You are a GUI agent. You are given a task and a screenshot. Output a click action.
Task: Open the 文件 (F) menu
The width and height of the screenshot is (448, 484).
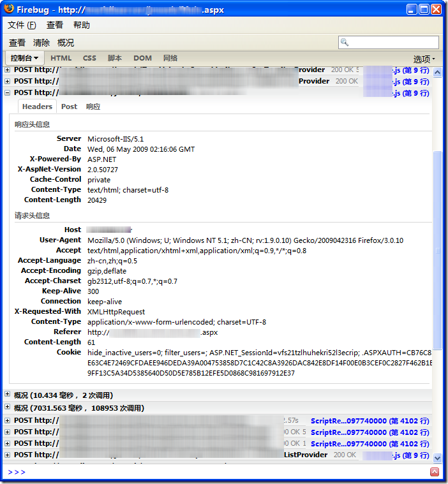[x=22, y=25]
